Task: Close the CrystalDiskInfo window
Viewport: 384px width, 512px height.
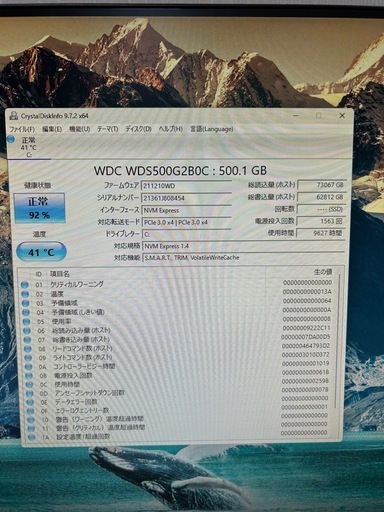Action: tap(342, 116)
